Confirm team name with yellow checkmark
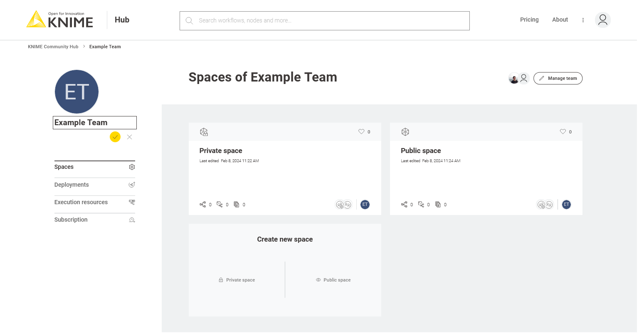This screenshot has height=336, width=644. pyautogui.click(x=115, y=137)
